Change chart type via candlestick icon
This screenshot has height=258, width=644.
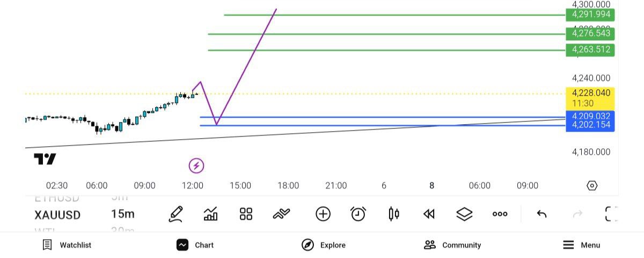[x=393, y=214]
